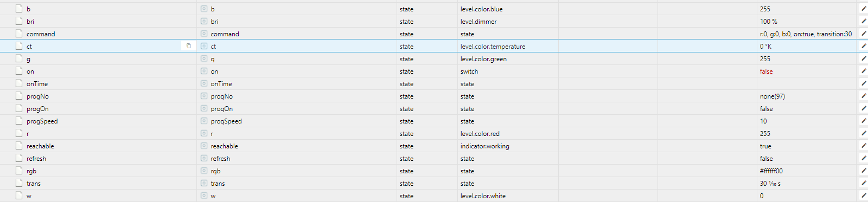
Task: Select the 'progOn' ID in tree
Action: point(37,109)
